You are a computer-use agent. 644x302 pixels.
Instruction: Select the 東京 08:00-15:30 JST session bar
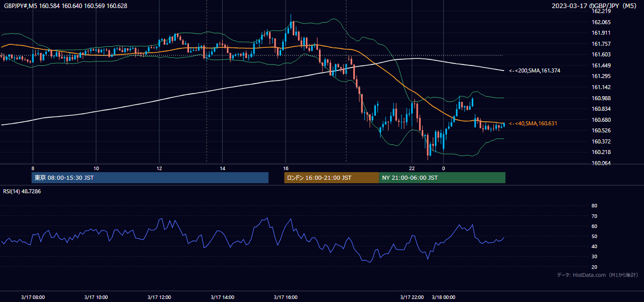[x=150, y=178]
